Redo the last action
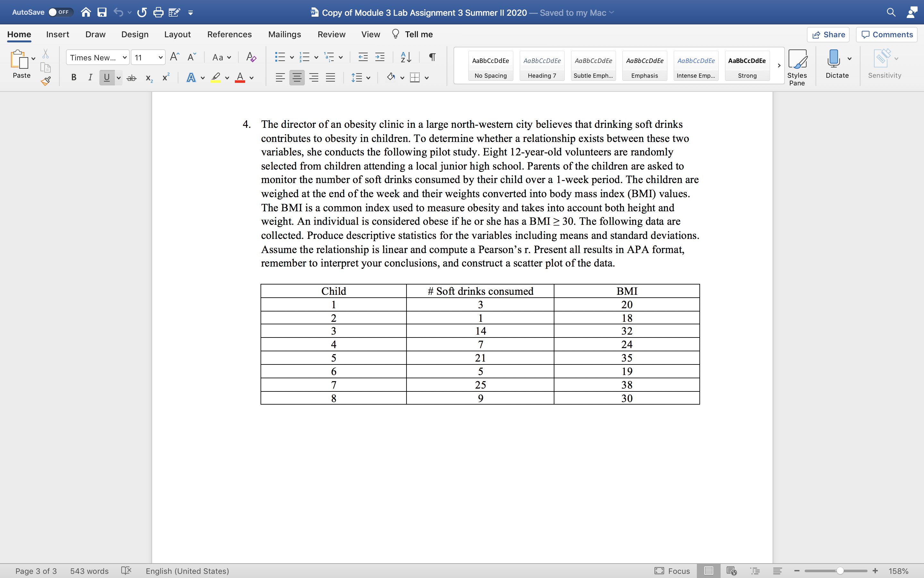Image resolution: width=924 pixels, height=578 pixels. (142, 12)
